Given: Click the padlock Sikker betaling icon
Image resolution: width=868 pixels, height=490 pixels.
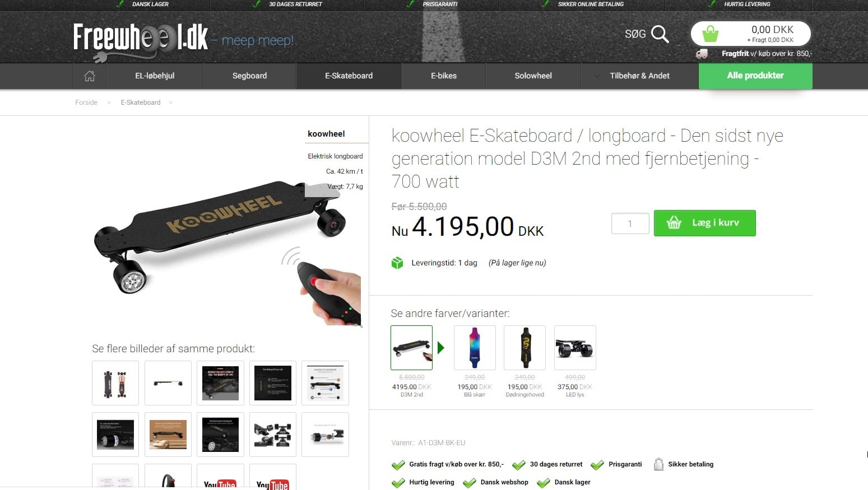Looking at the screenshot, I should [x=659, y=464].
